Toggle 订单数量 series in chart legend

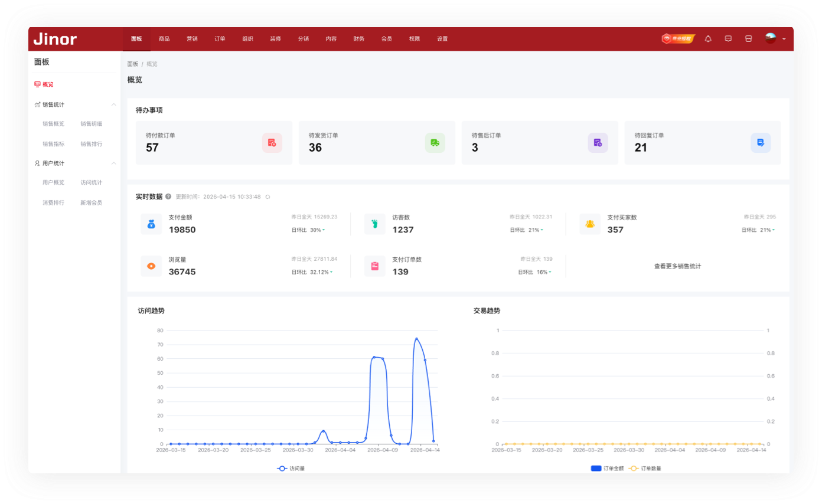(644, 469)
